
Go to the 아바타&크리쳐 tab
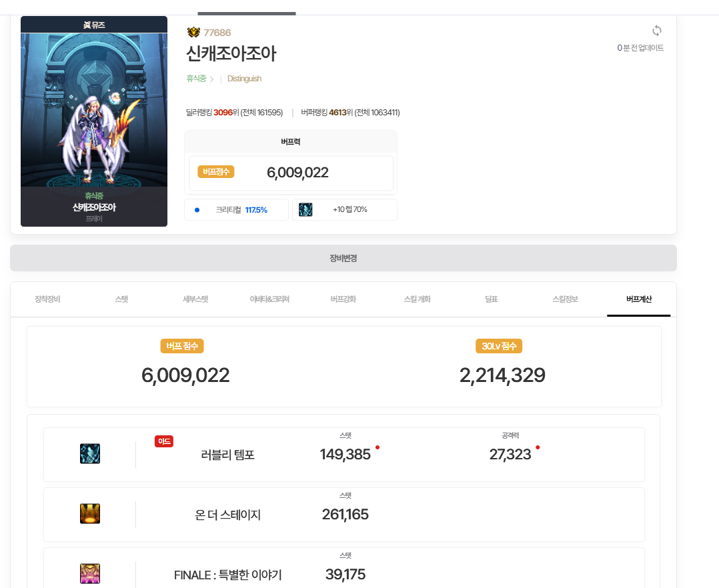[x=269, y=299]
